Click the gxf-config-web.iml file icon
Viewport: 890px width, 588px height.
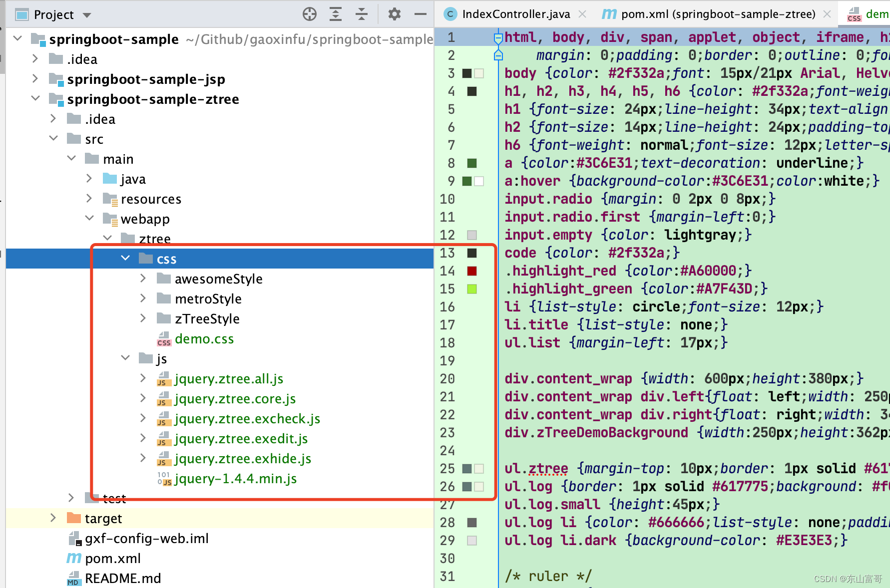click(x=74, y=539)
